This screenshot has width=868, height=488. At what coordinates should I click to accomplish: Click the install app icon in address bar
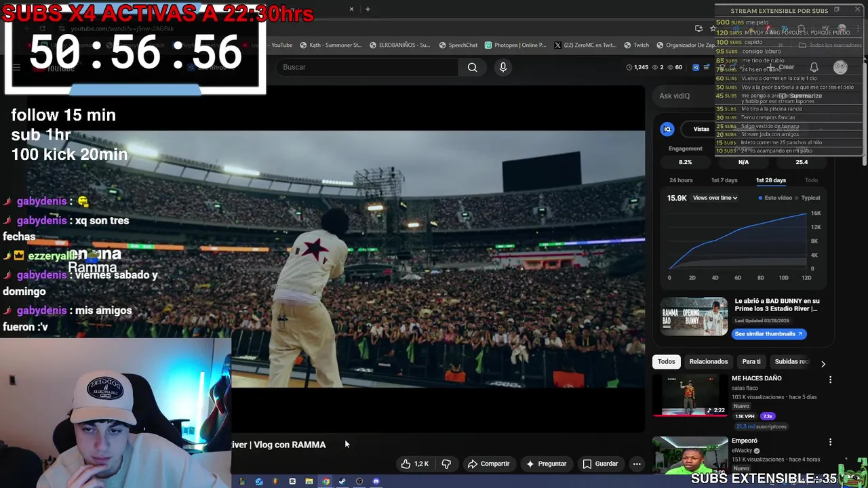[698, 28]
